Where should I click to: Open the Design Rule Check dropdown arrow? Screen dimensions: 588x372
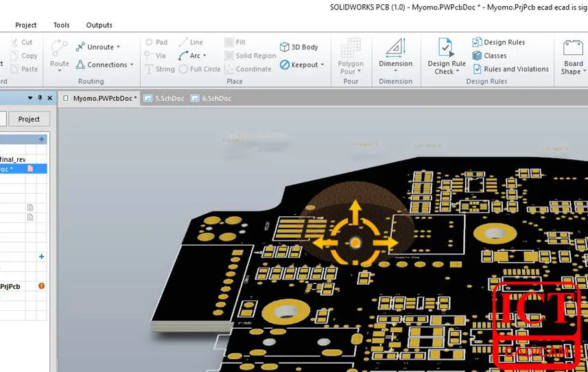(x=458, y=71)
